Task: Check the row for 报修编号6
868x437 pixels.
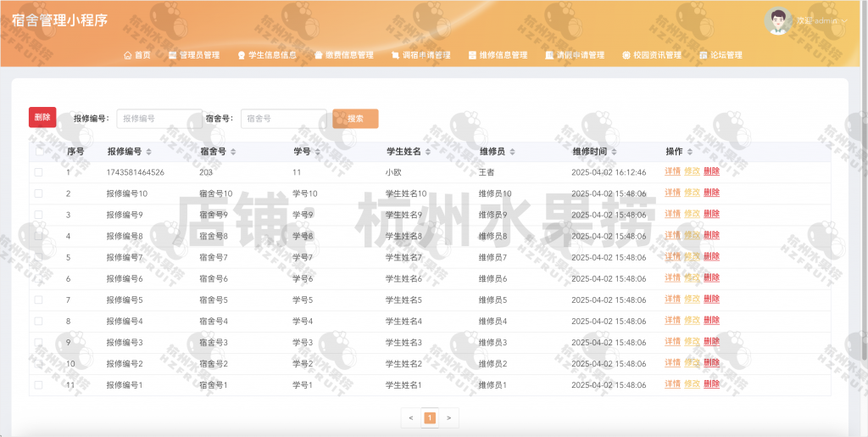Action: (x=39, y=278)
